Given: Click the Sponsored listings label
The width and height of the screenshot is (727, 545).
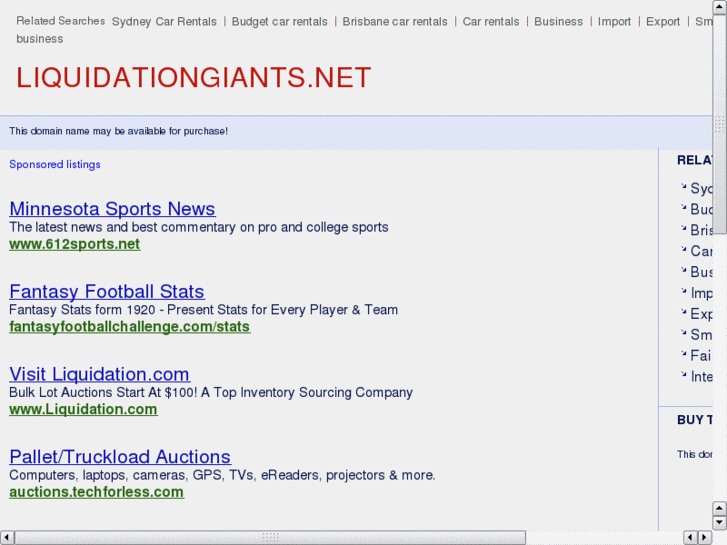Looking at the screenshot, I should click(x=55, y=165).
